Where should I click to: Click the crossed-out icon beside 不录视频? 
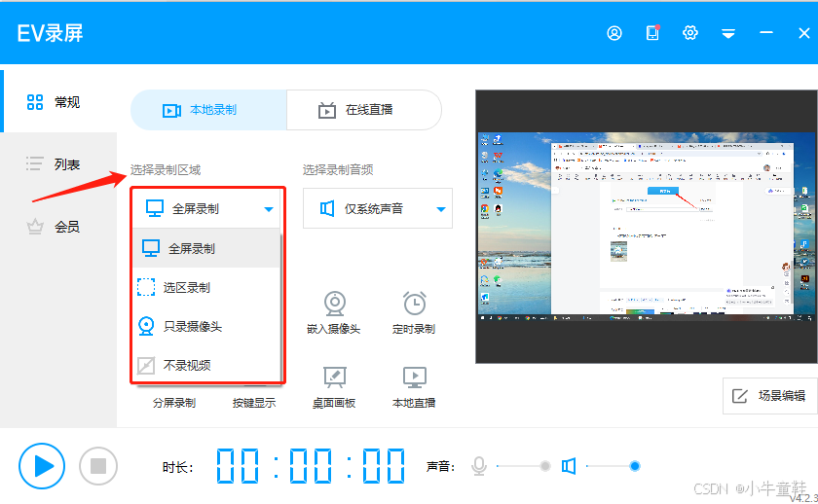pyautogui.click(x=146, y=366)
